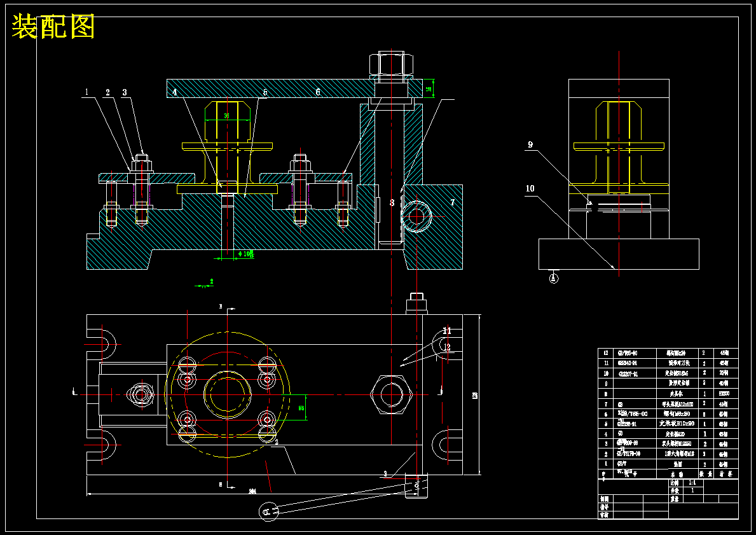Select callout number 12 in the plan view
This screenshot has width=756, height=535.
pos(447,346)
